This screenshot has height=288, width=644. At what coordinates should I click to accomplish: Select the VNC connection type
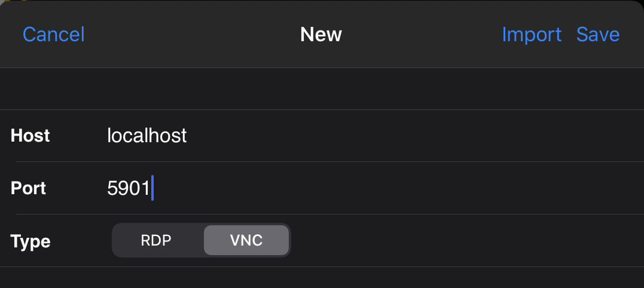(x=246, y=240)
